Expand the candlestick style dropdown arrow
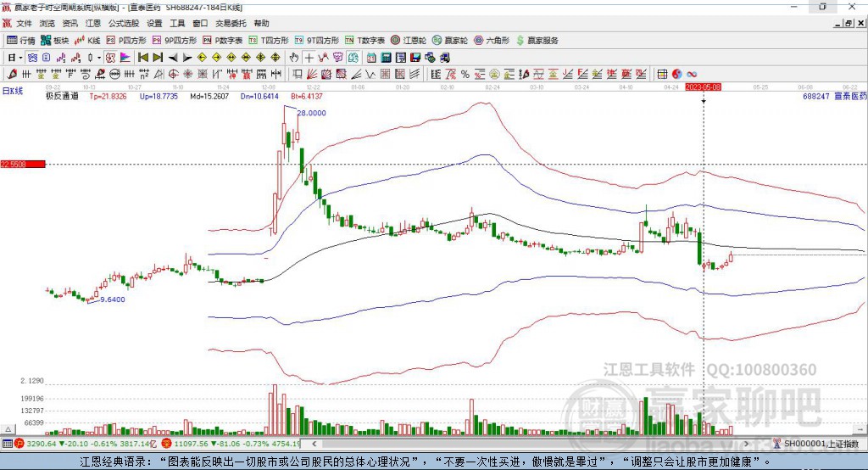 99,57
